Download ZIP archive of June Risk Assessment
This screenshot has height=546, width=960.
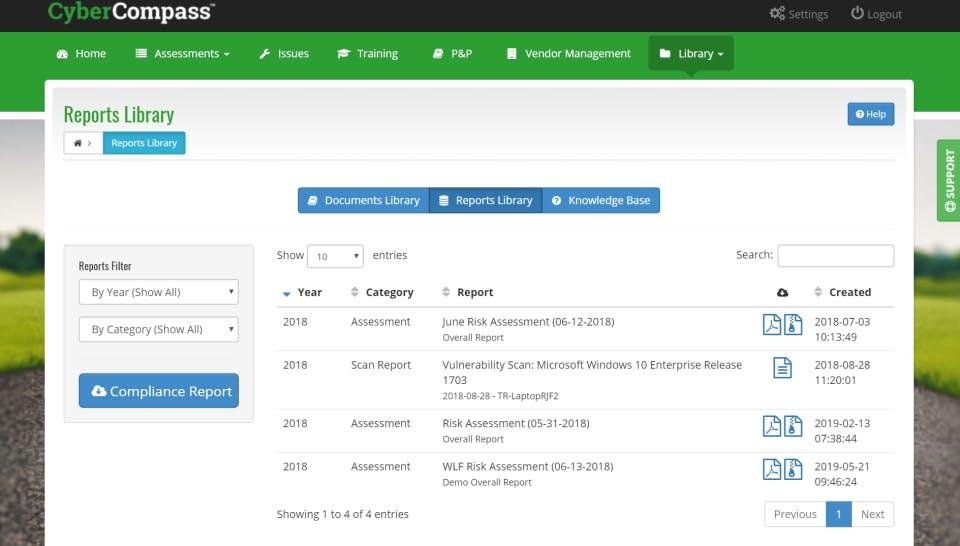(x=793, y=325)
